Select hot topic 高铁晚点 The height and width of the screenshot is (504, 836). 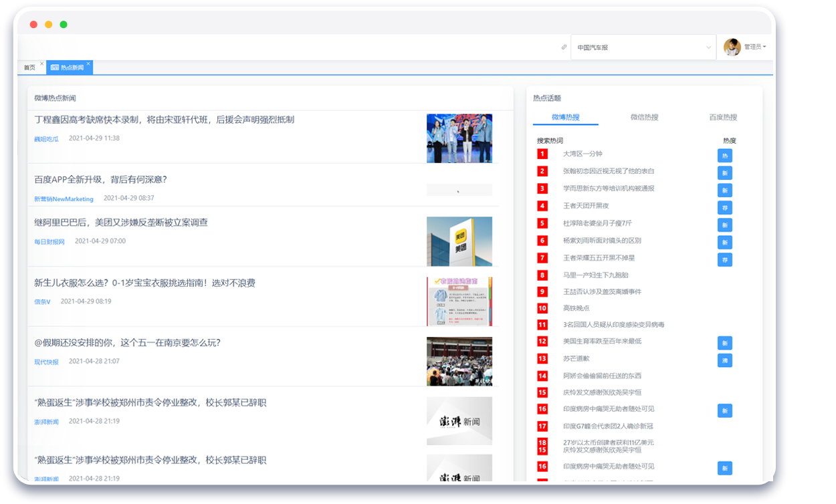tap(577, 308)
